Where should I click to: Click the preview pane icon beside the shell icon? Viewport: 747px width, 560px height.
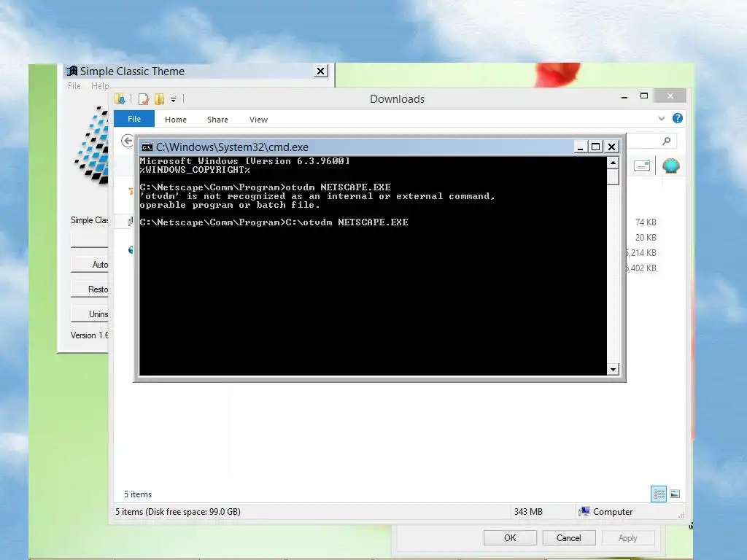point(642,166)
